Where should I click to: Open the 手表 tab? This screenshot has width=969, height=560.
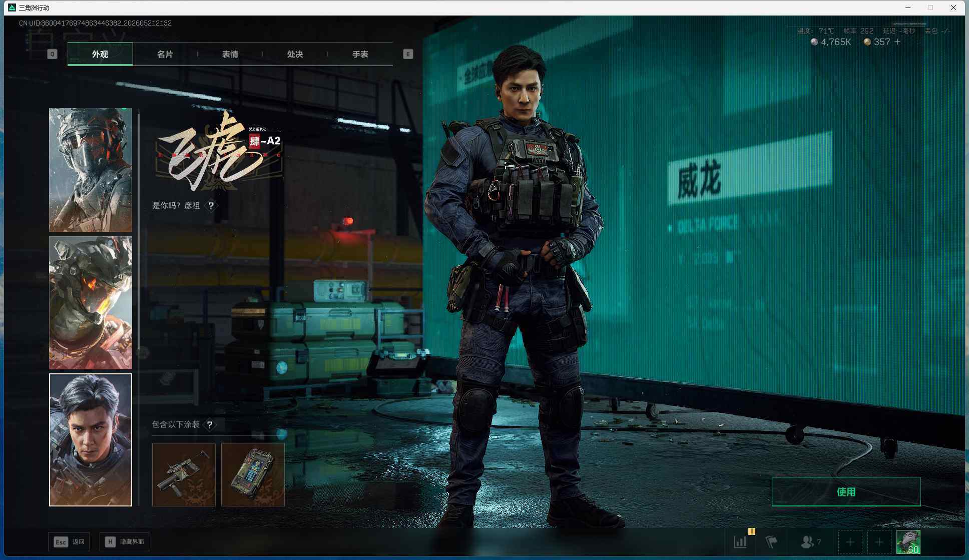click(x=360, y=54)
